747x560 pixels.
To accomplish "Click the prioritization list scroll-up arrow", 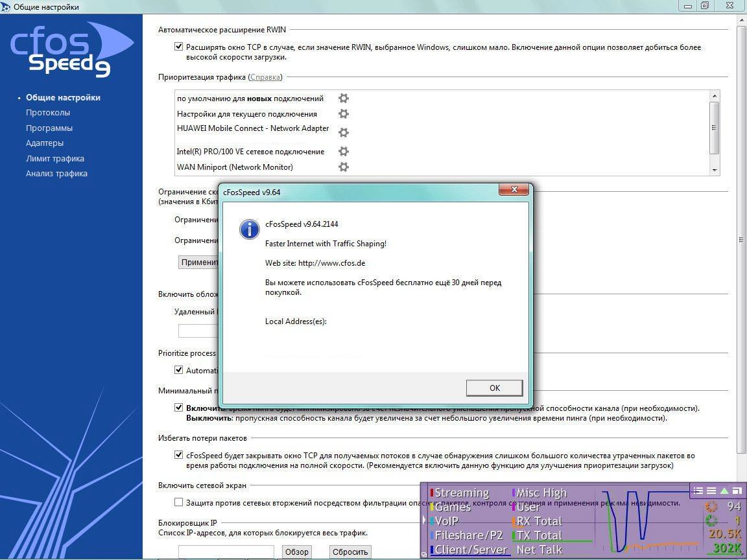I will 714,96.
